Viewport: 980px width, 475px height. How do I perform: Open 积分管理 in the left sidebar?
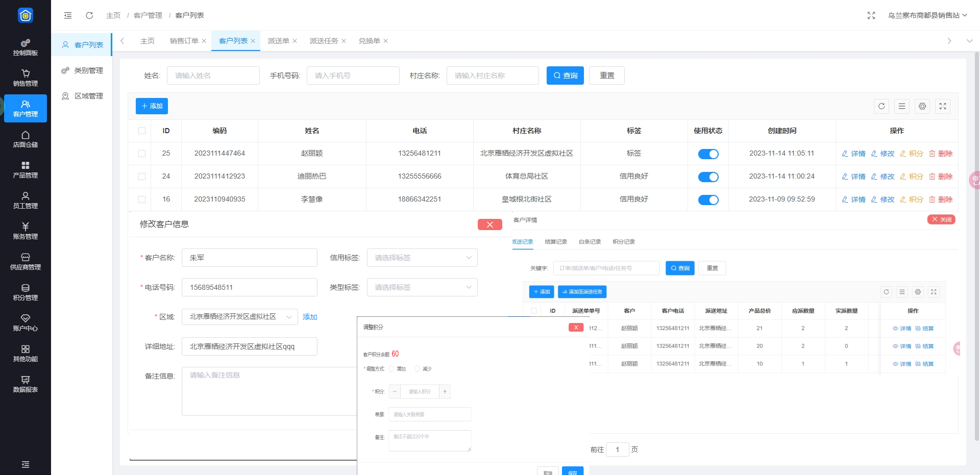[x=26, y=292]
